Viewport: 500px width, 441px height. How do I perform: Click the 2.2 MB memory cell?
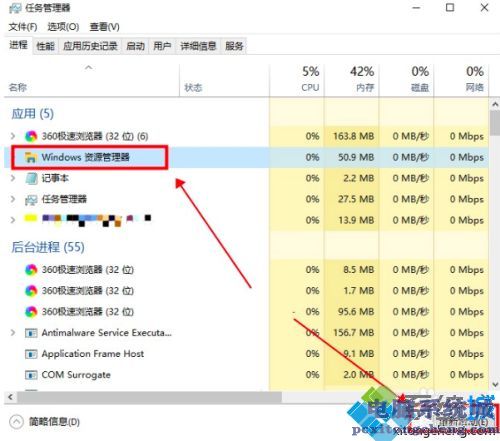(351, 178)
